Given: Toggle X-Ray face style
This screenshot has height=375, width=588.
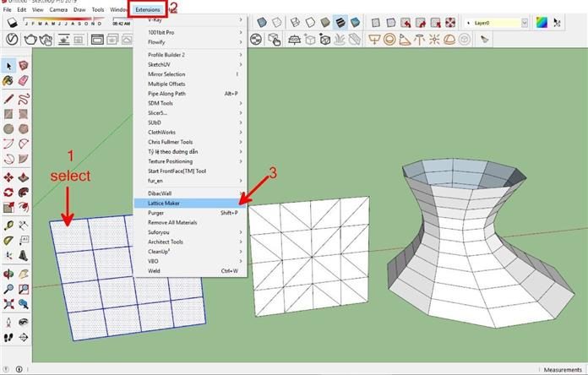Looking at the screenshot, I should pos(262,23).
